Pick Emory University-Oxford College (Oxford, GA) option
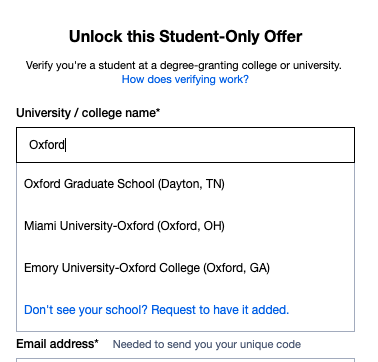Image resolution: width=378 pixels, height=362 pixels. 185,268
